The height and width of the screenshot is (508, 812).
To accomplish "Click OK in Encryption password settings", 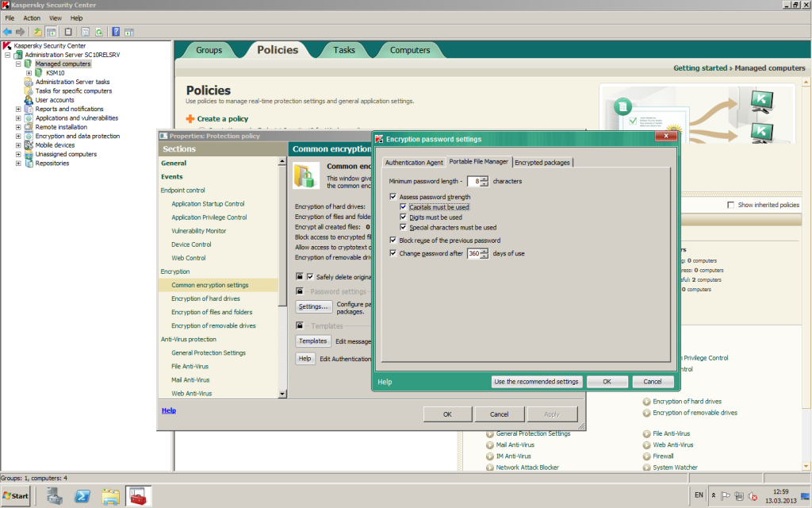I will click(x=607, y=382).
